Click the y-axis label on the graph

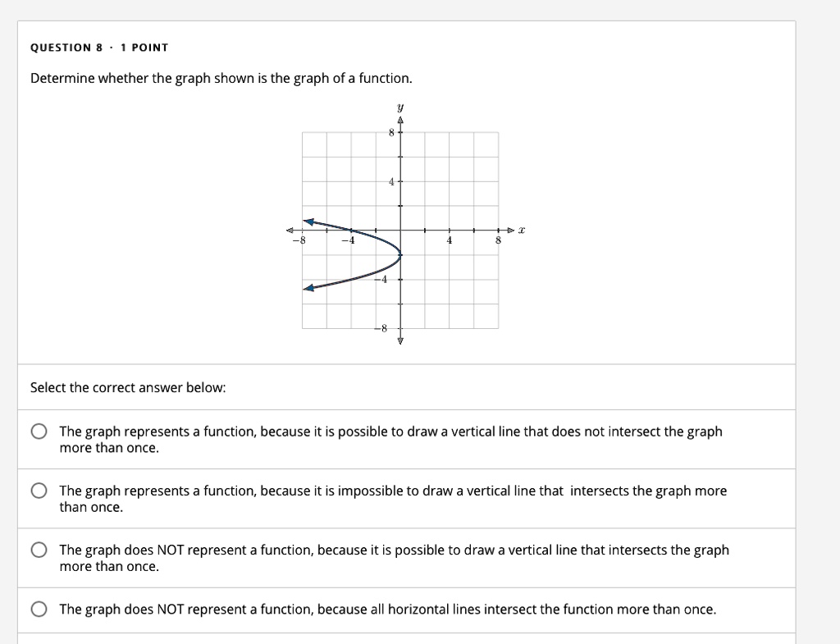[399, 107]
